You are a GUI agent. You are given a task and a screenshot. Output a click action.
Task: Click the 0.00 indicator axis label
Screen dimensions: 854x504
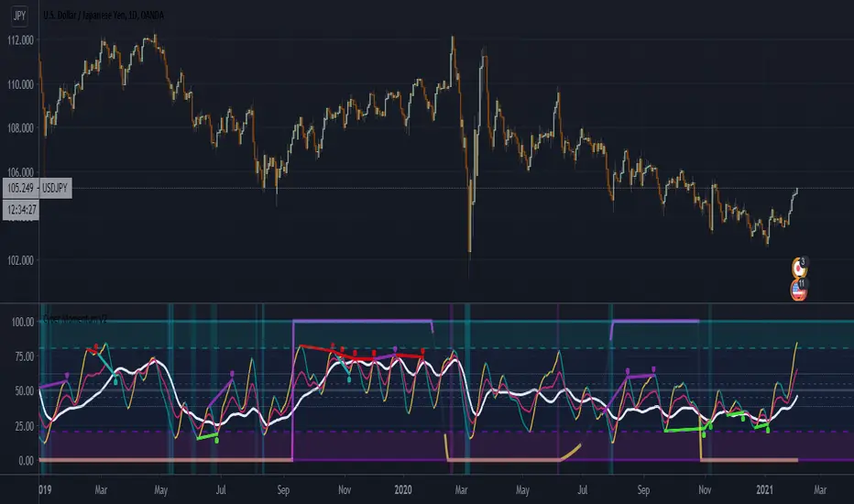coord(27,461)
